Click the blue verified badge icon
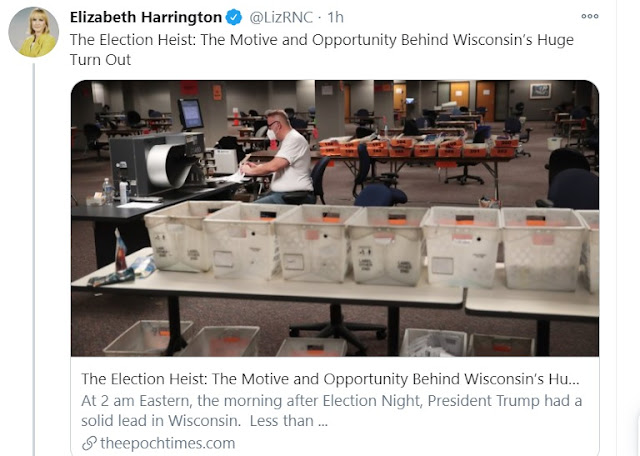 tap(234, 18)
